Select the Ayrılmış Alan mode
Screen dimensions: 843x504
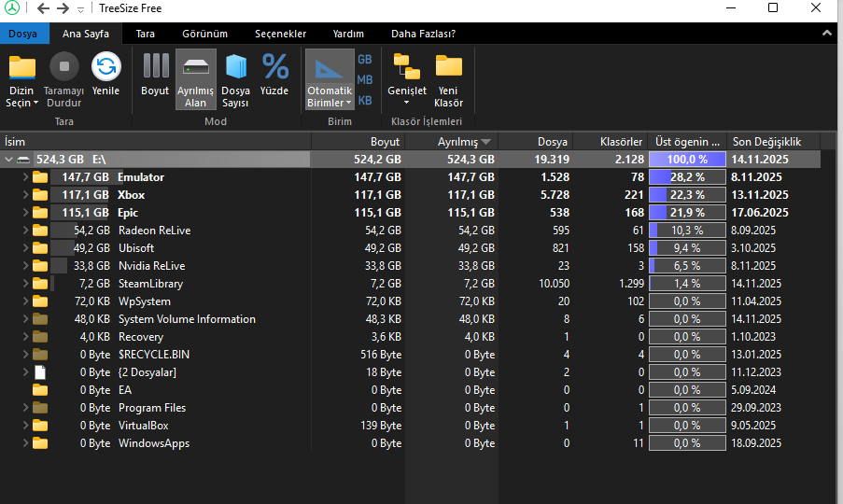(x=196, y=79)
